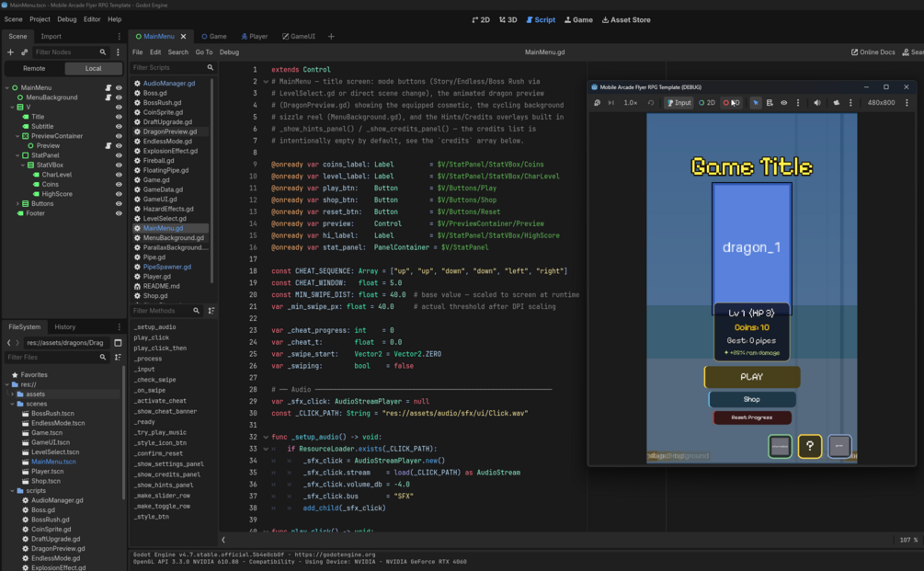Viewport: 924px width, 571px height.
Task: Switch scene tree to Local view
Action: pyautogui.click(x=93, y=68)
